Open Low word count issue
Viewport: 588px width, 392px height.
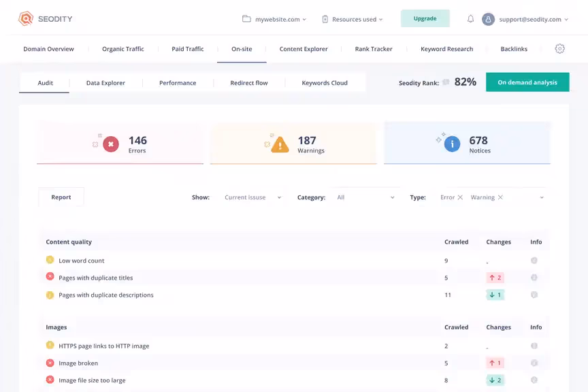(x=82, y=261)
